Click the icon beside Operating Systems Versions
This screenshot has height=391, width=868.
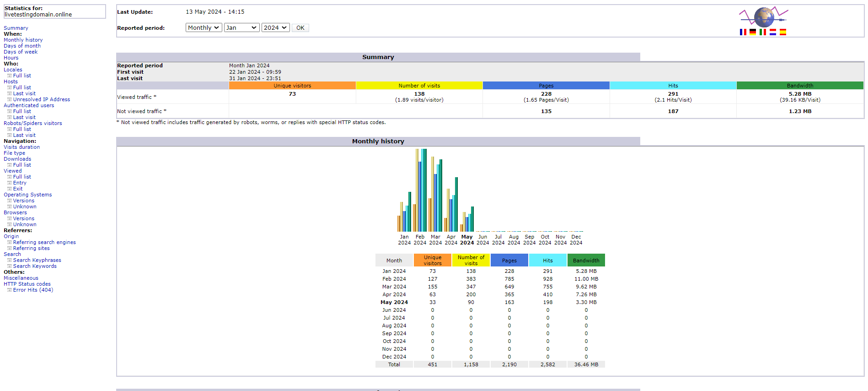[x=9, y=201]
